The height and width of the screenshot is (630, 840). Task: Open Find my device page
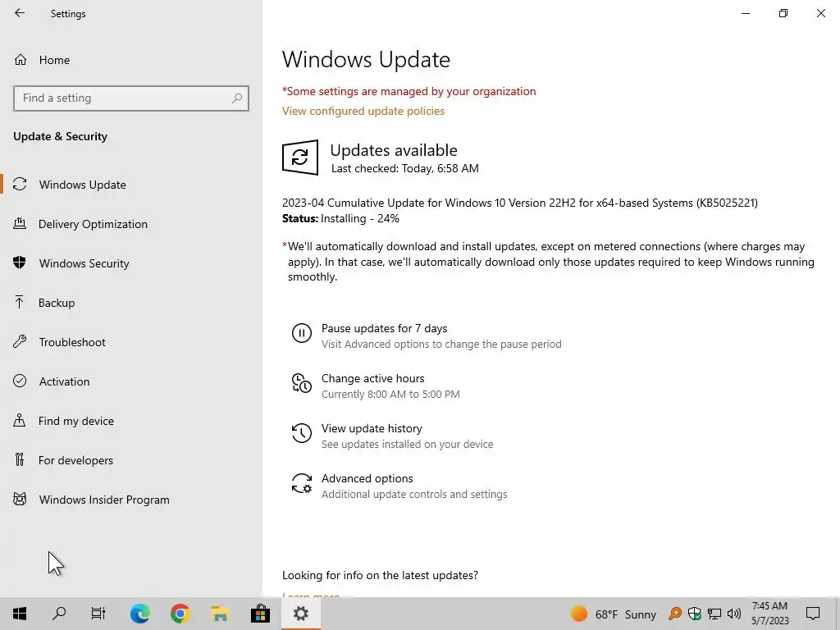pos(131,421)
